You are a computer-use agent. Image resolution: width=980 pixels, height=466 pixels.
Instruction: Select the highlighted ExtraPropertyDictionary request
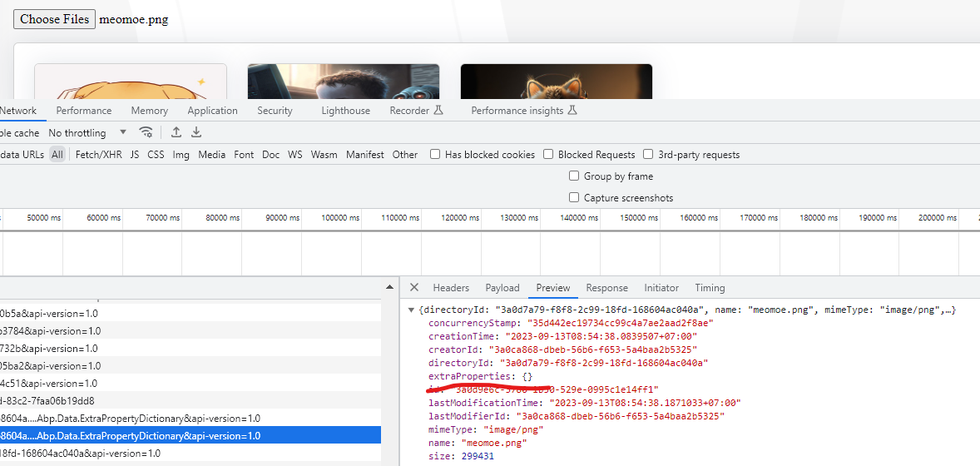(190, 435)
